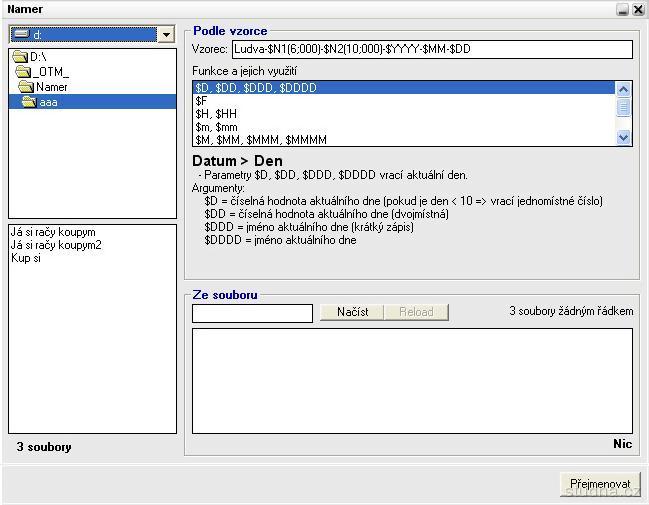Close the Namer window
This screenshot has height=505, width=649.
click(638, 9)
